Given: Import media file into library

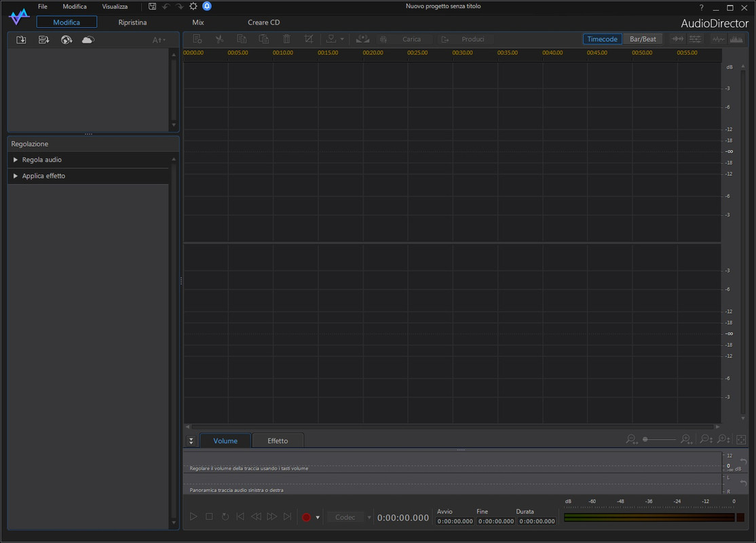Looking at the screenshot, I should point(21,40).
